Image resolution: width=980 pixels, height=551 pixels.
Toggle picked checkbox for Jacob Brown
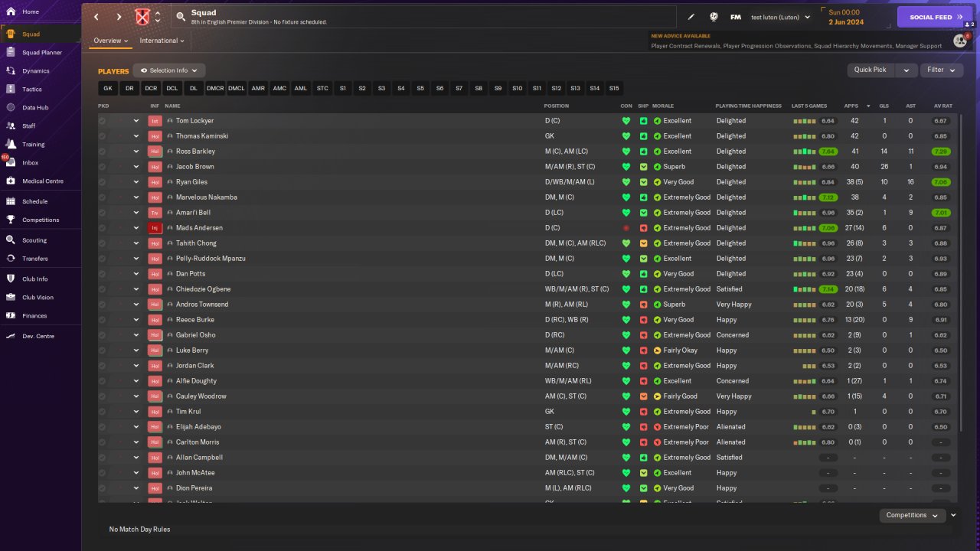coord(102,167)
